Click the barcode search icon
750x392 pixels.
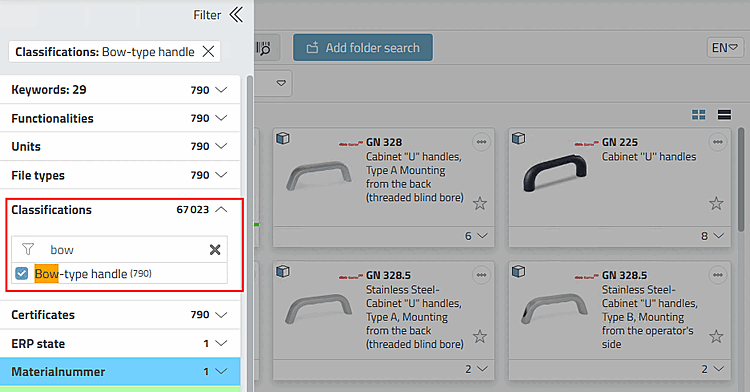[x=264, y=48]
